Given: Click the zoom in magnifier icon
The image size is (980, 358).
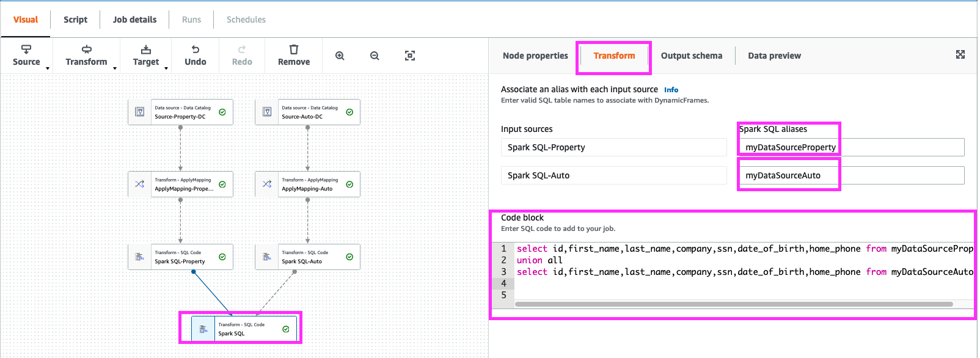Looking at the screenshot, I should click(340, 56).
